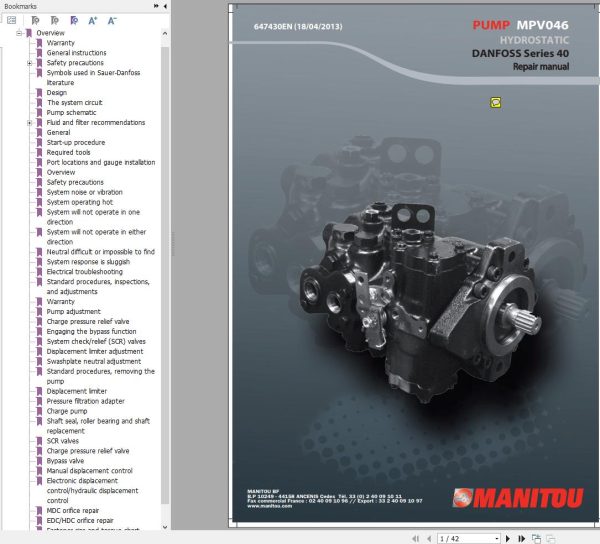Image resolution: width=600 pixels, height=544 pixels.
Task: Open Symbols used in Sauer-Danfoss literature bookmark
Action: pos(93,77)
